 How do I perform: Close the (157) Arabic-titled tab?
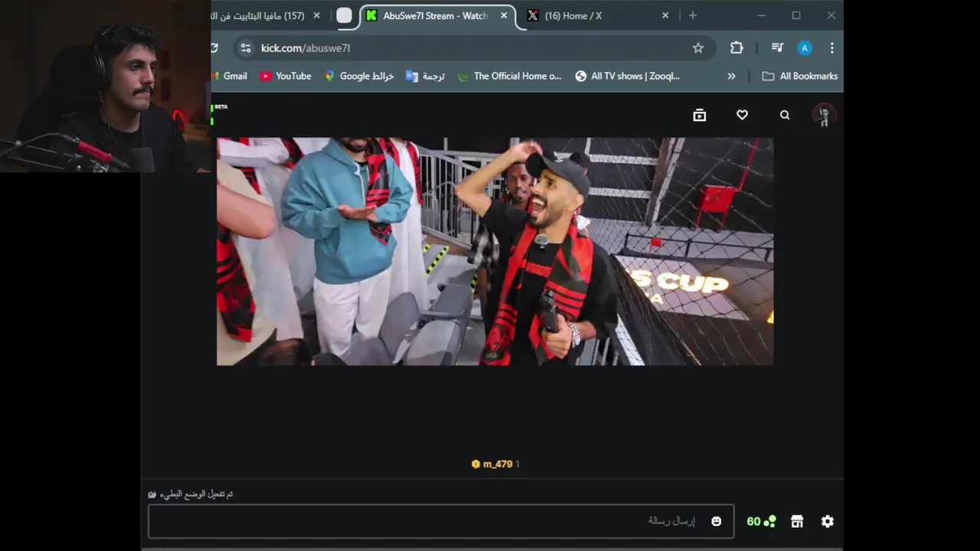click(316, 15)
